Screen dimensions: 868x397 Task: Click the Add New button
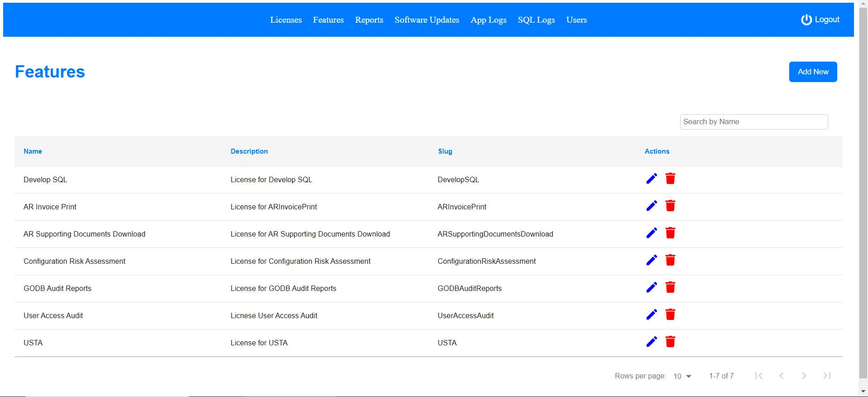[813, 72]
